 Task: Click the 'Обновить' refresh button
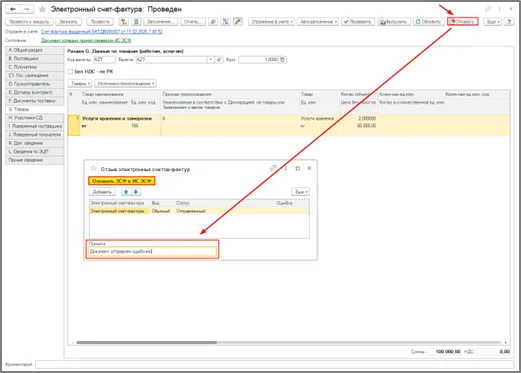(429, 22)
